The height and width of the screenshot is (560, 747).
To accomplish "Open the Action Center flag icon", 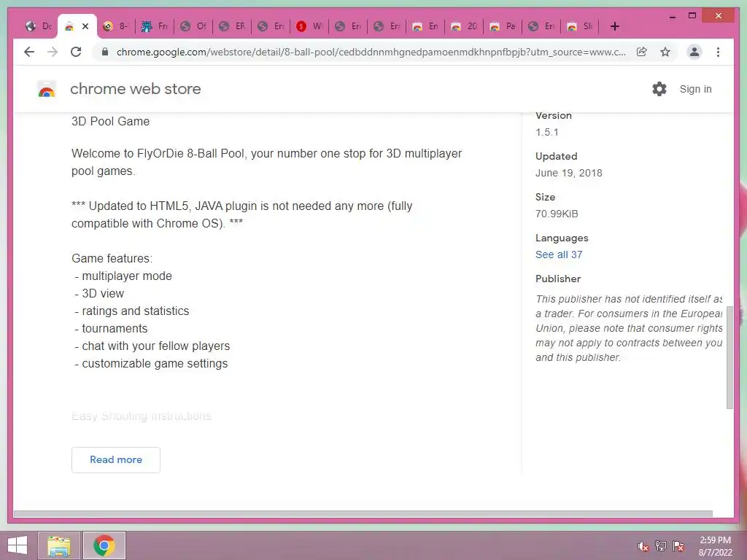I will [x=678, y=546].
